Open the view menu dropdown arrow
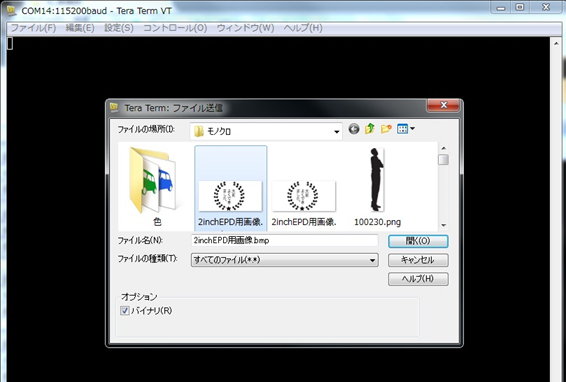The width and height of the screenshot is (566, 382). pos(412,128)
